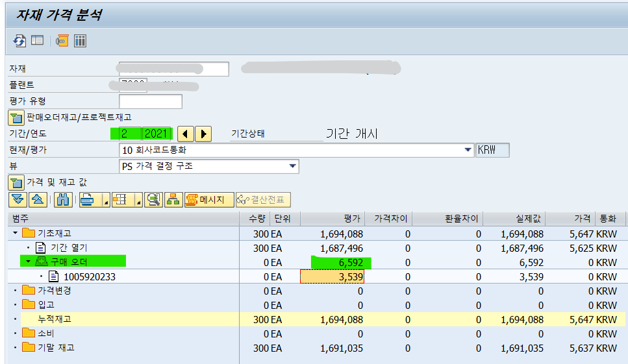Toggle the 가격 및 재고 값 section
This screenshot has width=628, height=364.
(16, 183)
